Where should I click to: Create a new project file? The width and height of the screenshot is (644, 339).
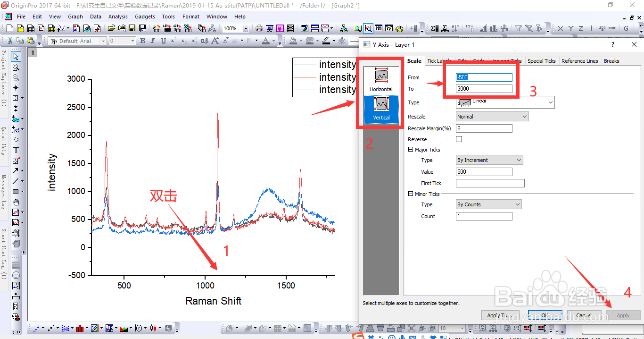[9, 28]
